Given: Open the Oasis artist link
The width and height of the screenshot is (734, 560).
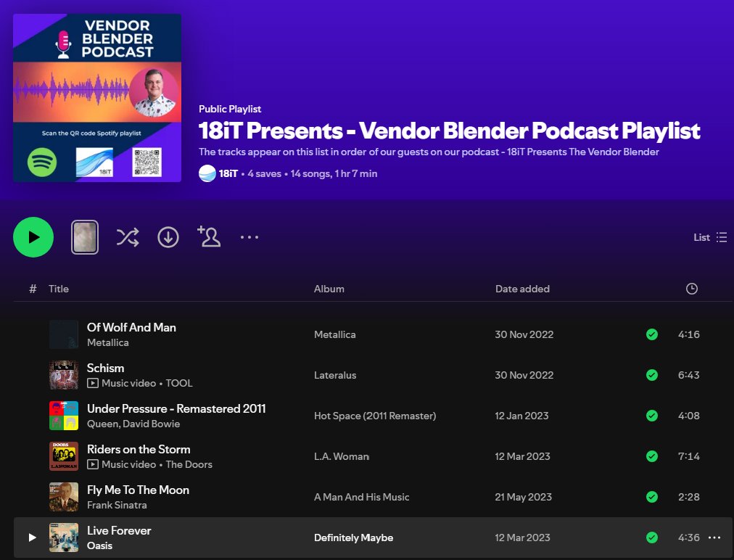Looking at the screenshot, I should point(99,545).
